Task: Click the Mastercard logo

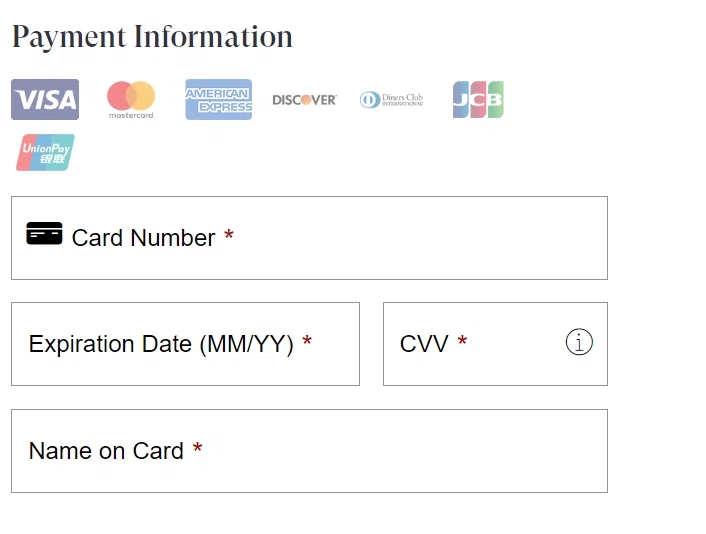Action: 131,100
